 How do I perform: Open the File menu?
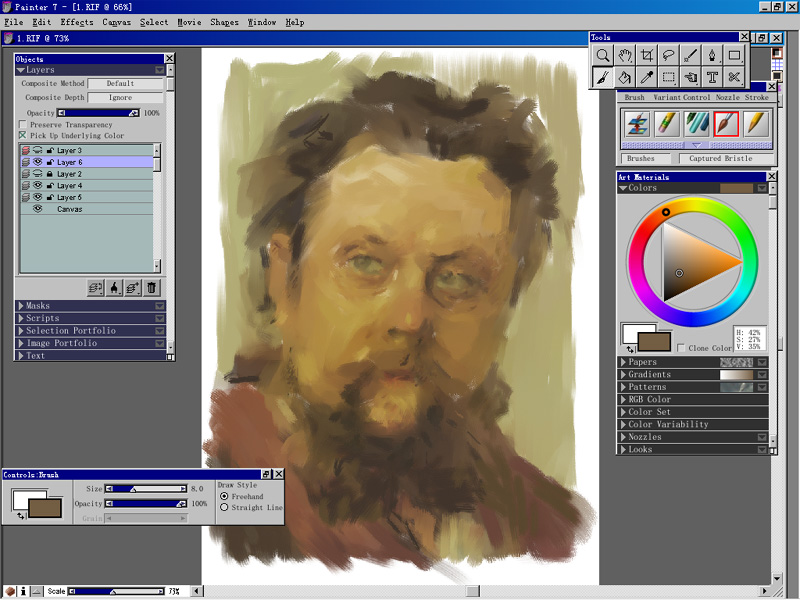(x=14, y=22)
